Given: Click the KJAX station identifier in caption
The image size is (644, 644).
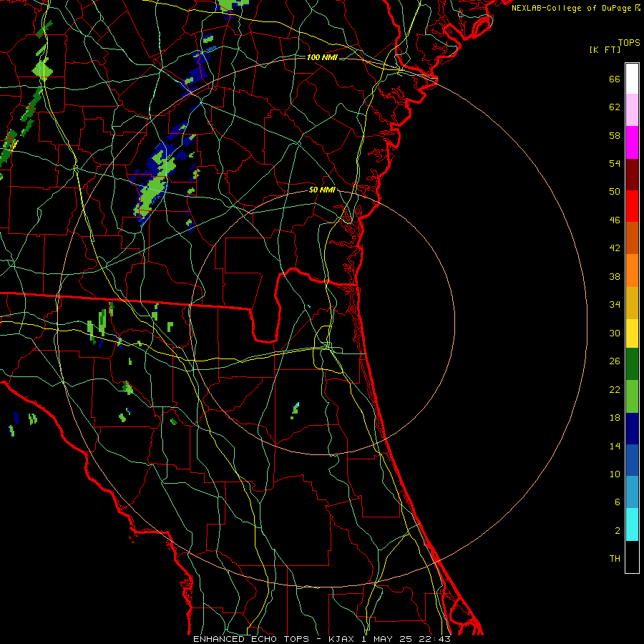Looking at the screenshot, I should point(343,639).
